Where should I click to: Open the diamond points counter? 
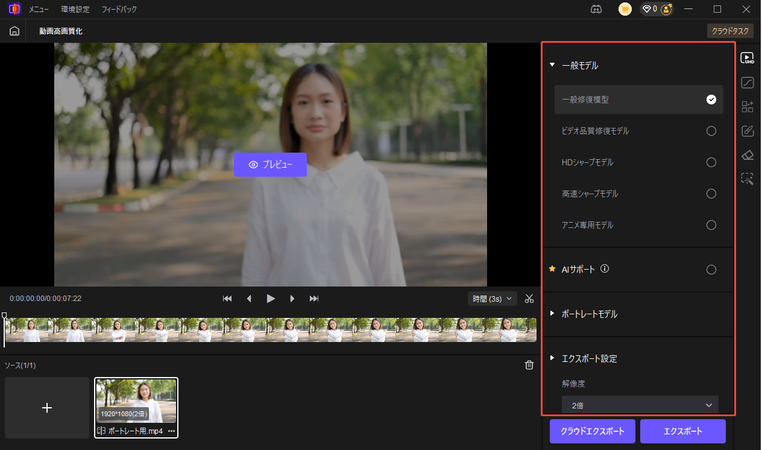pyautogui.click(x=650, y=9)
